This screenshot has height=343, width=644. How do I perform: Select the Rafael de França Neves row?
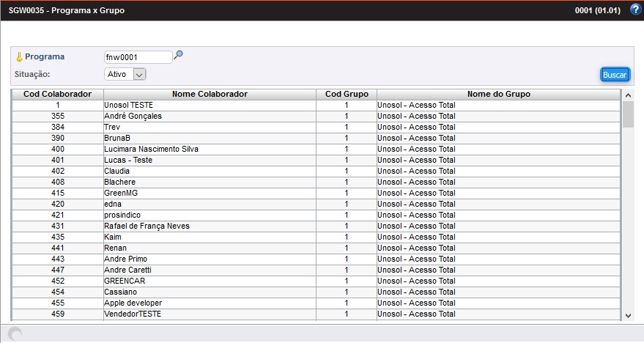147,226
